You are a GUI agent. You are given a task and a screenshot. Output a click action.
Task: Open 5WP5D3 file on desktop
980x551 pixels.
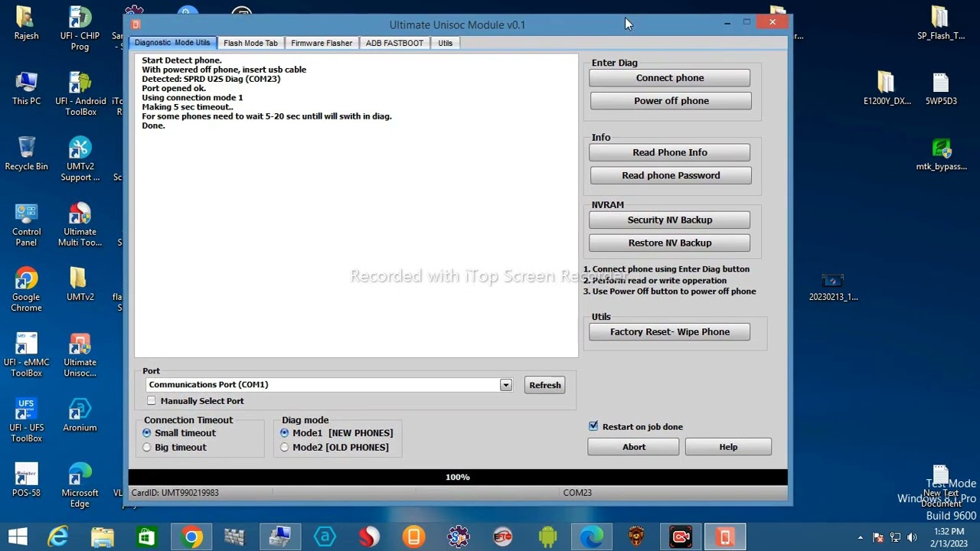(941, 88)
